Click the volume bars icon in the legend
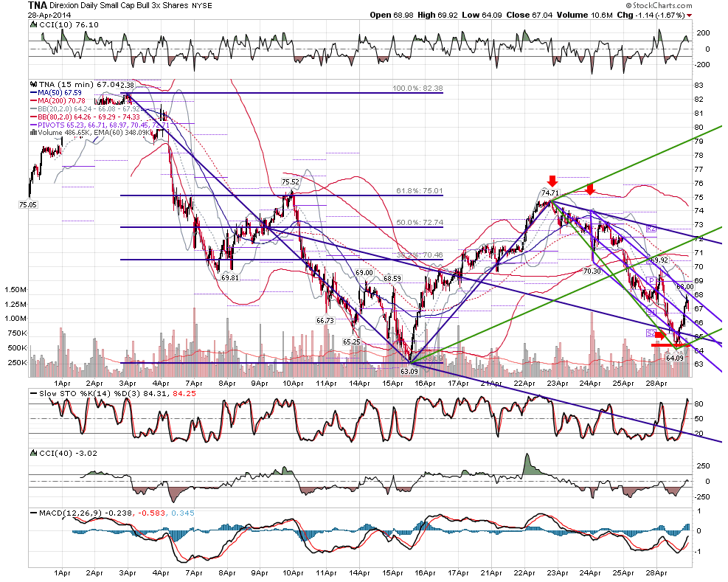The image size is (728, 582). (33, 132)
